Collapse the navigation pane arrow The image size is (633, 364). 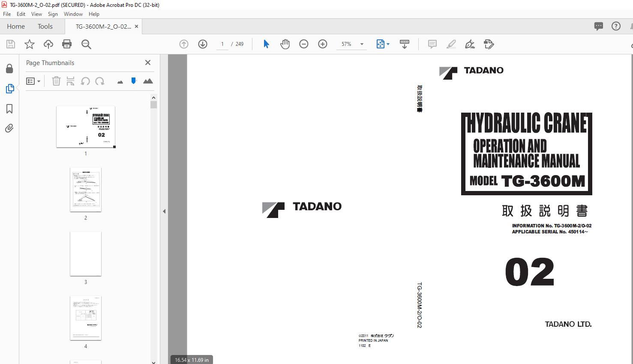[x=164, y=211]
